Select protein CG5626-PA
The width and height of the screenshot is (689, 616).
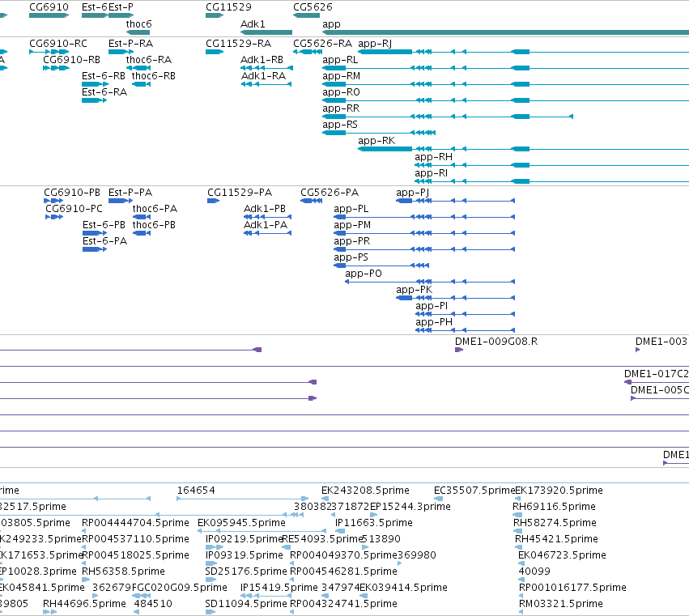[x=311, y=201]
